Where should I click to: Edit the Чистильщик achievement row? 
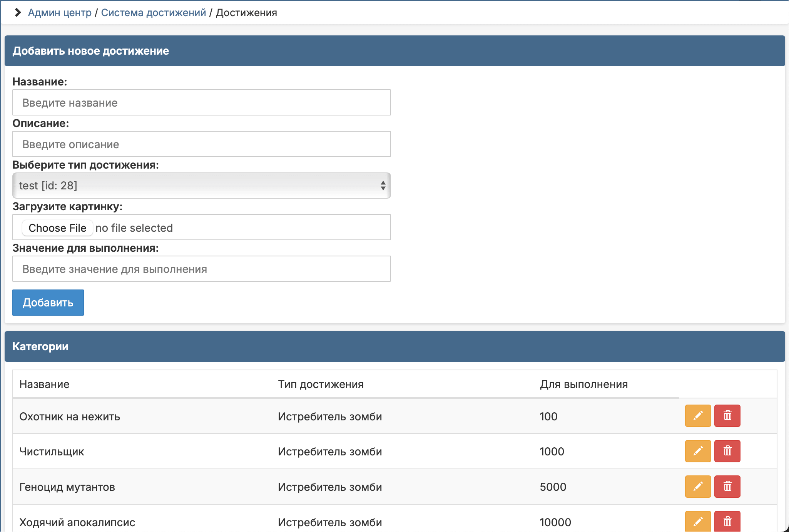pos(698,451)
